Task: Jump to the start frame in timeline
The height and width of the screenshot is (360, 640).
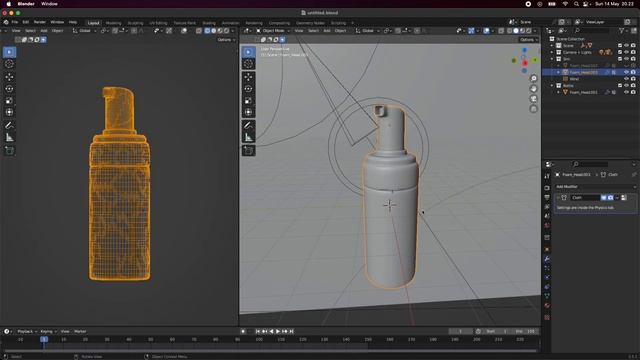Action: (x=258, y=331)
